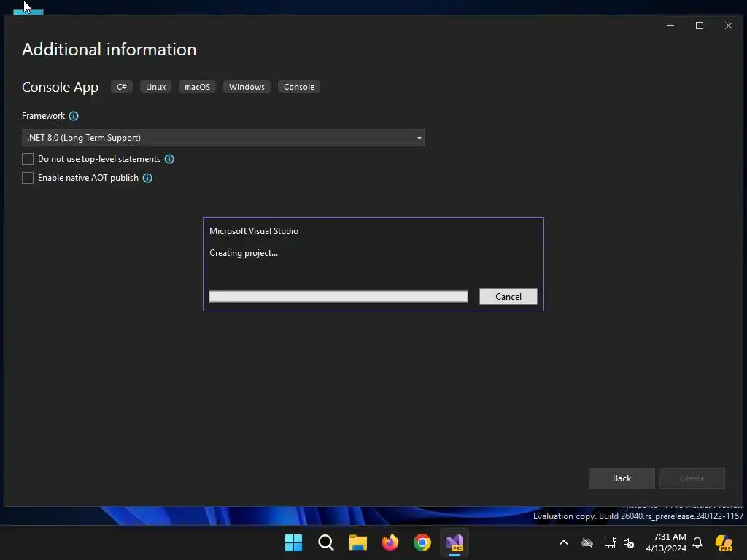
Task: Click the OneDrive tray icon
Action: 587,542
